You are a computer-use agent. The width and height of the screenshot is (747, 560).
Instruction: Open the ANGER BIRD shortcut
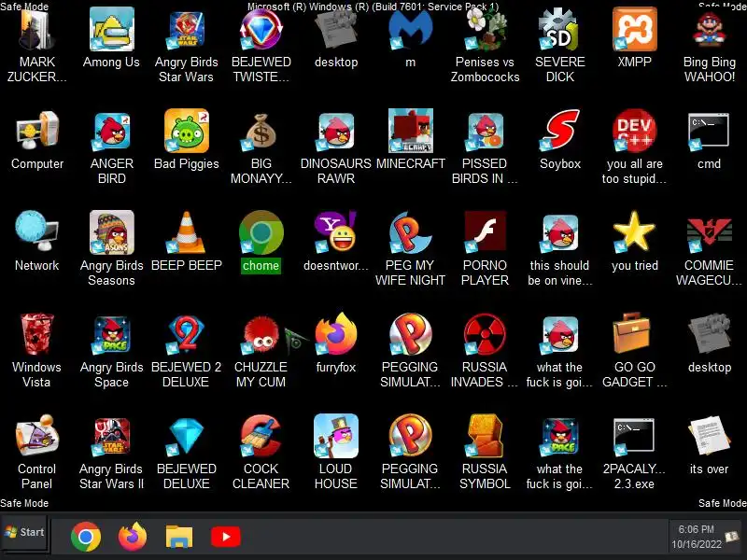[111, 132]
